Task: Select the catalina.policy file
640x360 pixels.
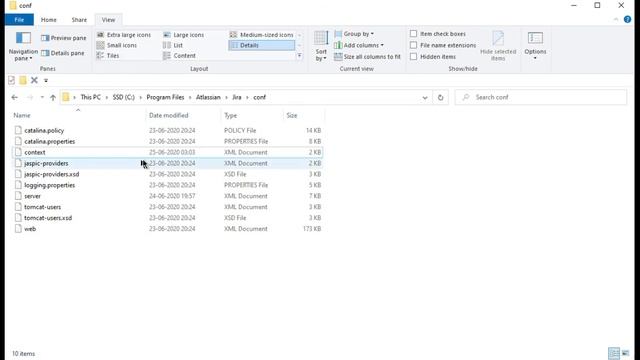Action: pyautogui.click(x=167, y=131)
